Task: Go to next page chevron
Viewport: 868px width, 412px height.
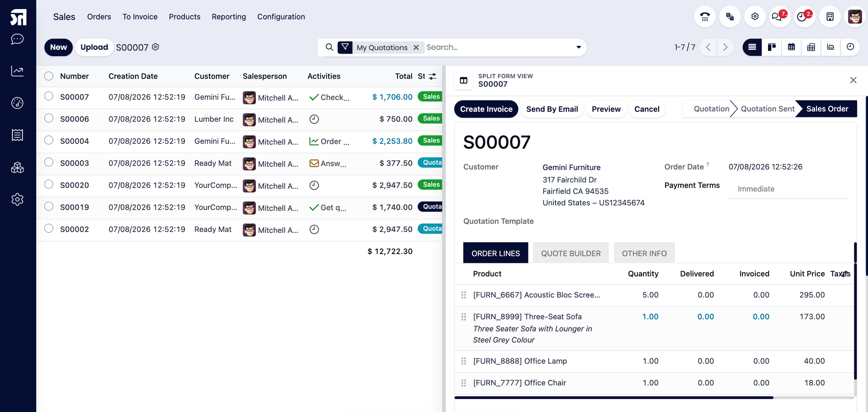Action: pyautogui.click(x=725, y=47)
